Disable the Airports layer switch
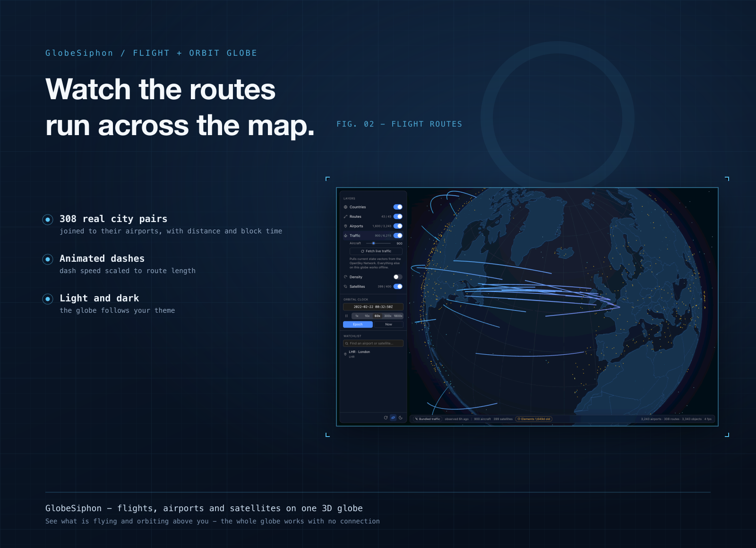Viewport: 756px width, 548px height. coord(398,226)
